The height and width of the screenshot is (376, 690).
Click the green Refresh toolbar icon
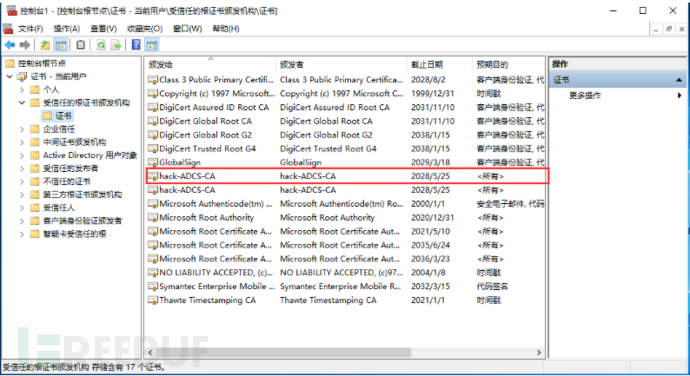coord(101,45)
